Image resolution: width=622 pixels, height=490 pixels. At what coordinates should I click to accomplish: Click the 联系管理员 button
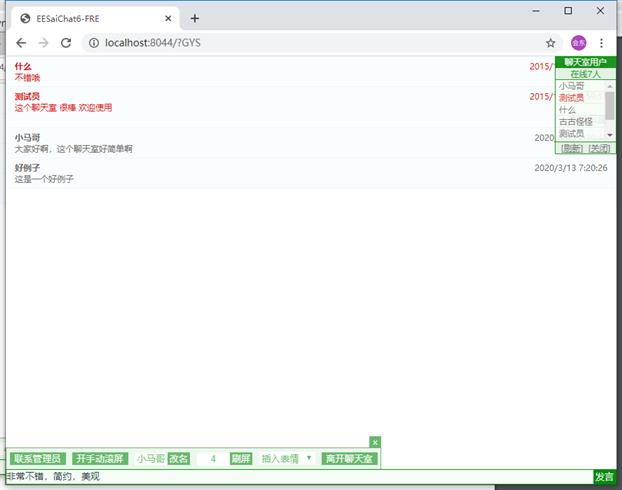point(37,458)
